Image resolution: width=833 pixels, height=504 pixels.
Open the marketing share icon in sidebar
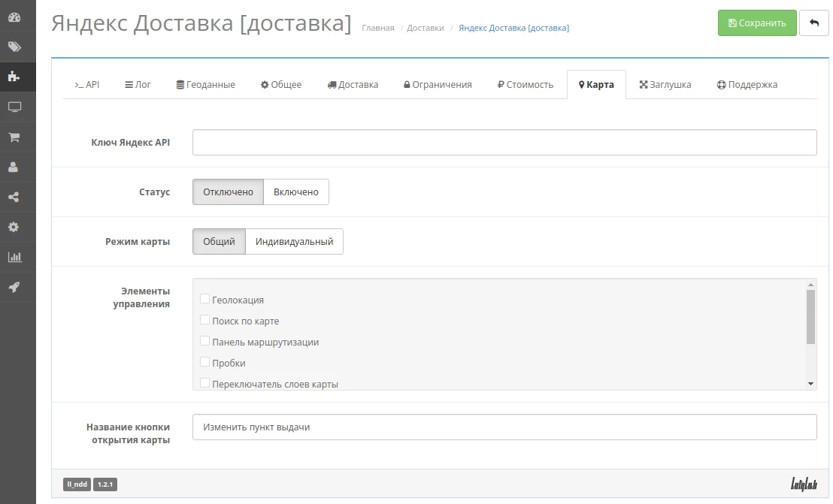tap(14, 198)
